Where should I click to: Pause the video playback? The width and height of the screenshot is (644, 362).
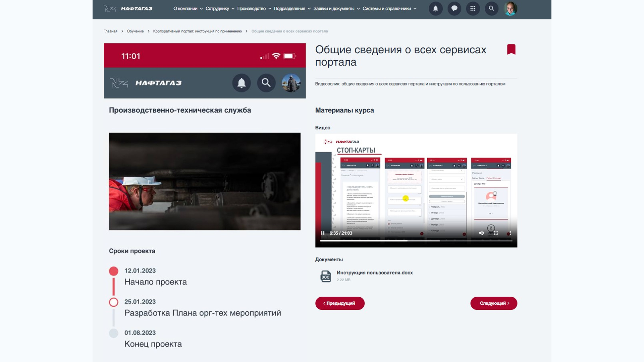[323, 233]
